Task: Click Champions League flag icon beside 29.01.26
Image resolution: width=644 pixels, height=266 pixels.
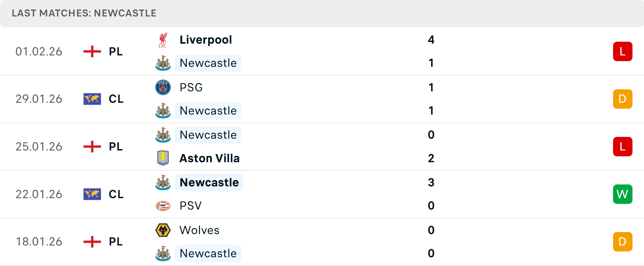Action: [92, 99]
